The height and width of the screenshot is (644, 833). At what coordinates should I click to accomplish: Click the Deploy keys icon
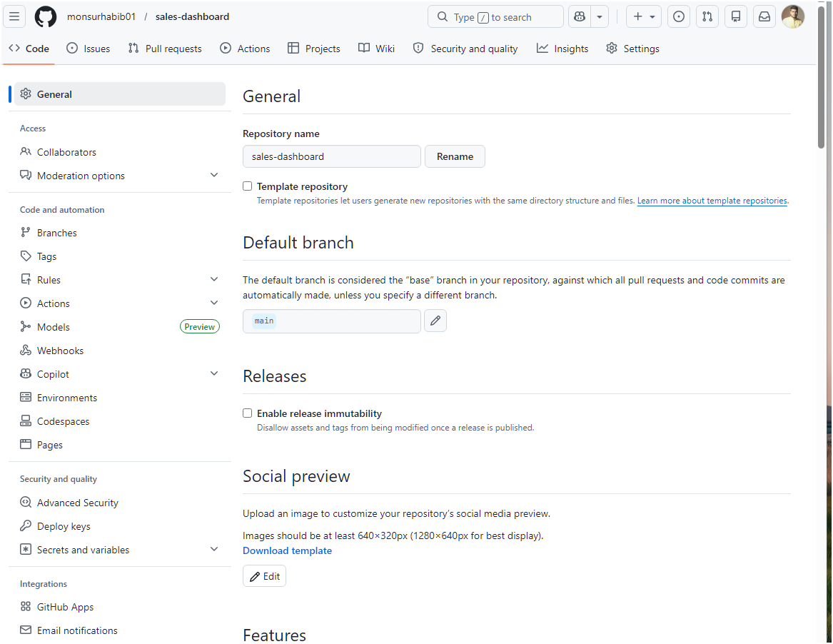pos(26,525)
